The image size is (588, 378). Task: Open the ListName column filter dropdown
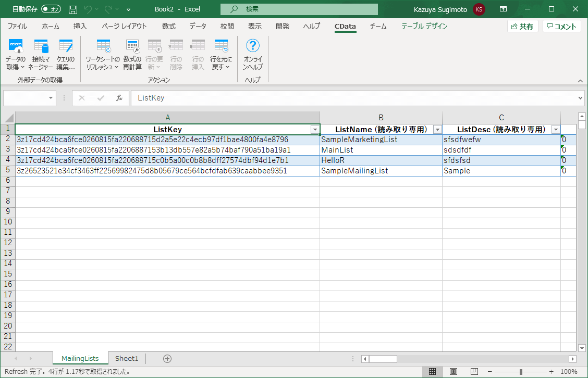[x=437, y=130]
